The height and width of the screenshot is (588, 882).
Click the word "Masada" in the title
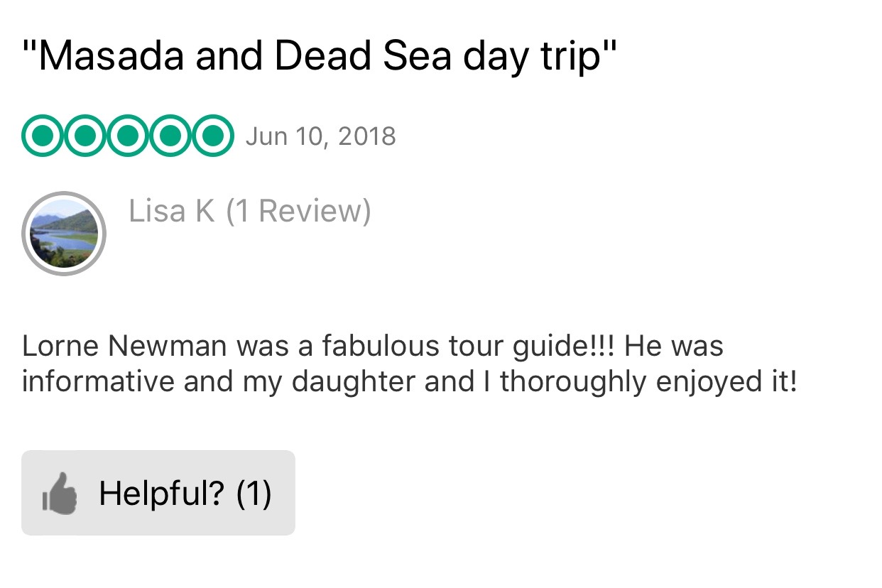(x=114, y=55)
